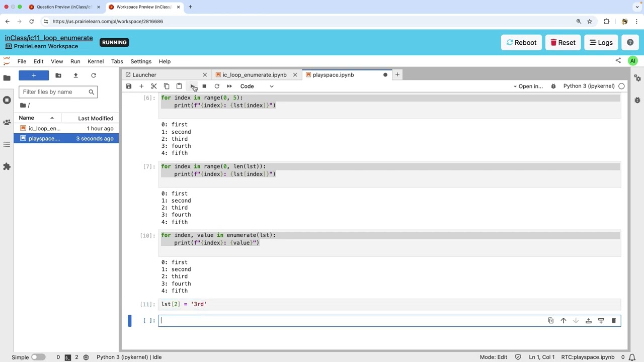Upload files with the up-arrow icon
This screenshot has height=362, width=644.
[x=75, y=75]
